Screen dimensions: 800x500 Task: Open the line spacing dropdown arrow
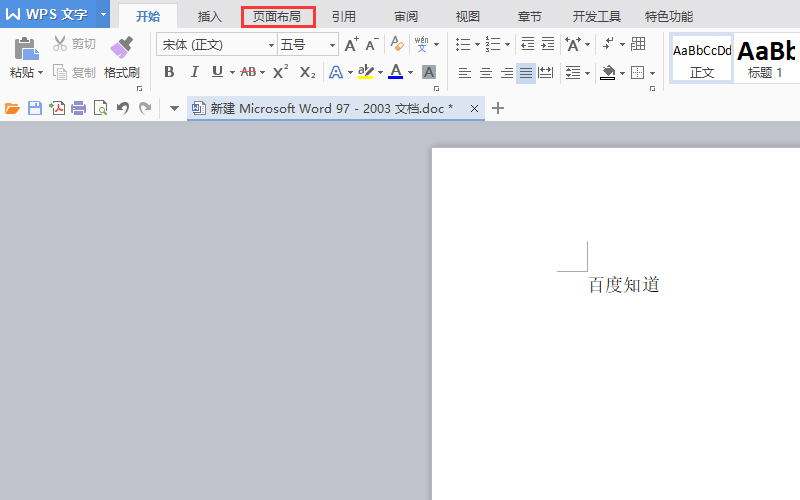[587, 73]
